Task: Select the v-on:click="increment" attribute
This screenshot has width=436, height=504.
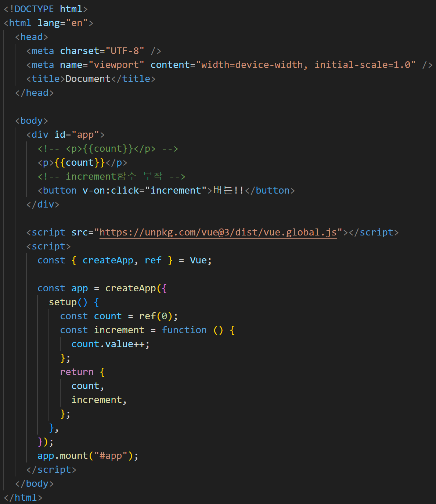Action: (x=145, y=191)
